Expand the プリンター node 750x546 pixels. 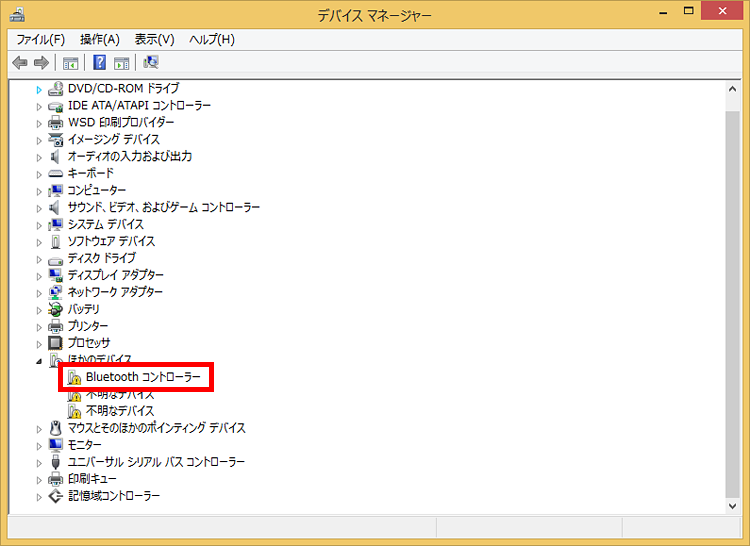[39, 327]
